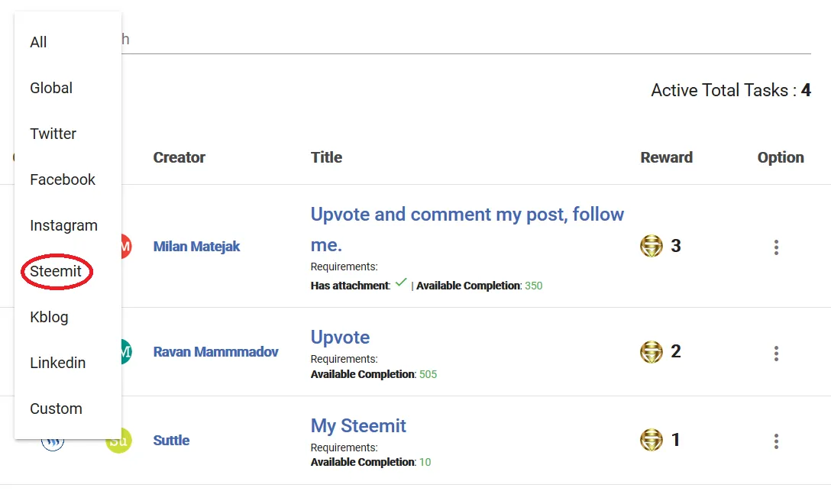Open options menu for My Steemit task
The image size is (831, 504).
point(776,441)
